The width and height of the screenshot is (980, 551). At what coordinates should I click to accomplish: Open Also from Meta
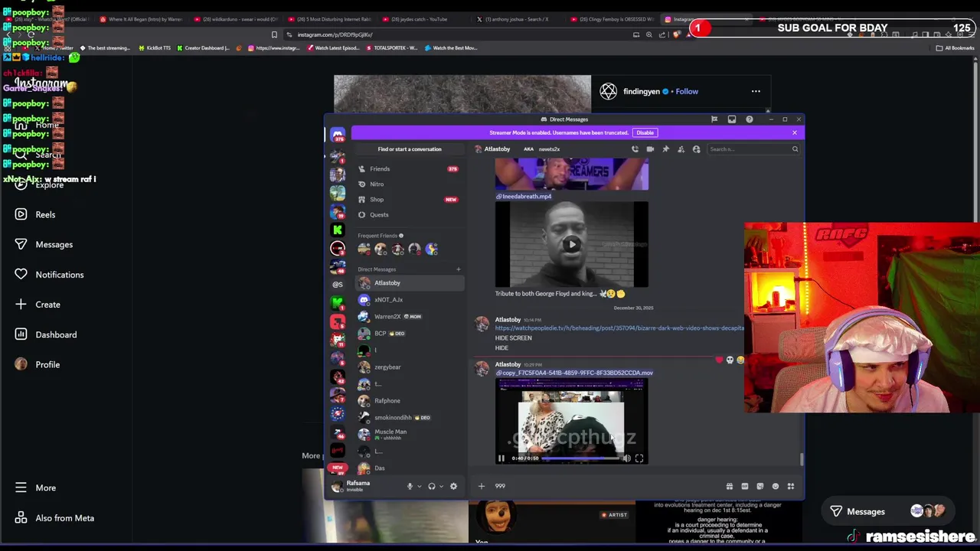tap(54, 518)
